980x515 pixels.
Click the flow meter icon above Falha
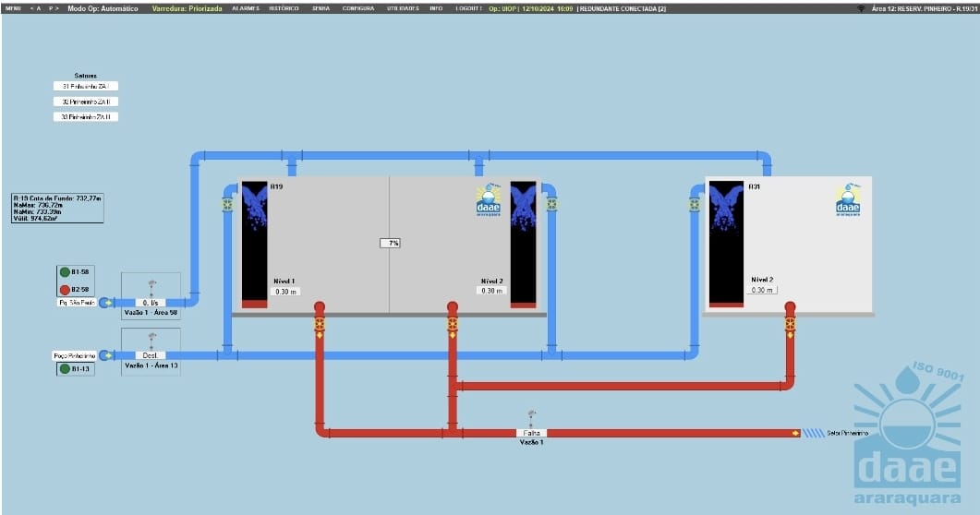531,417
